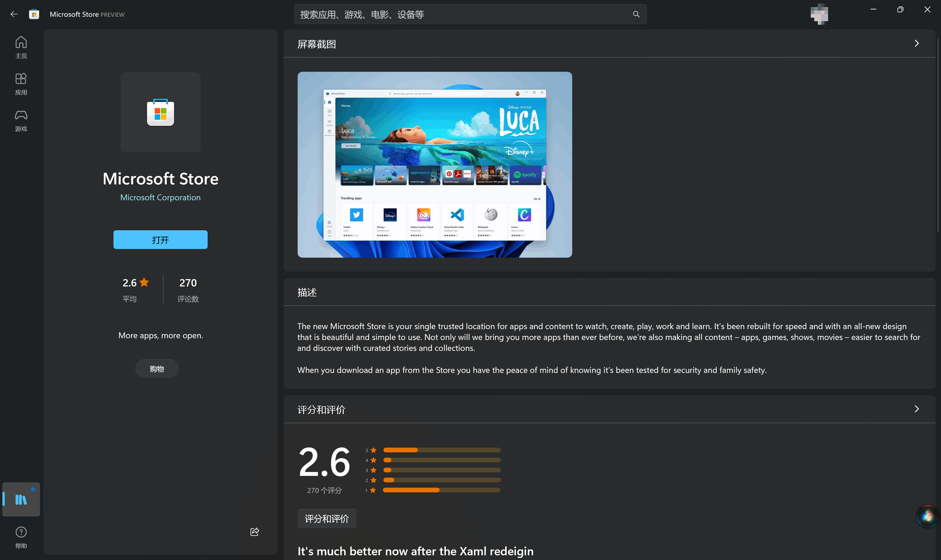
Task: Open the Apps (应用) sidebar section
Action: tap(21, 84)
